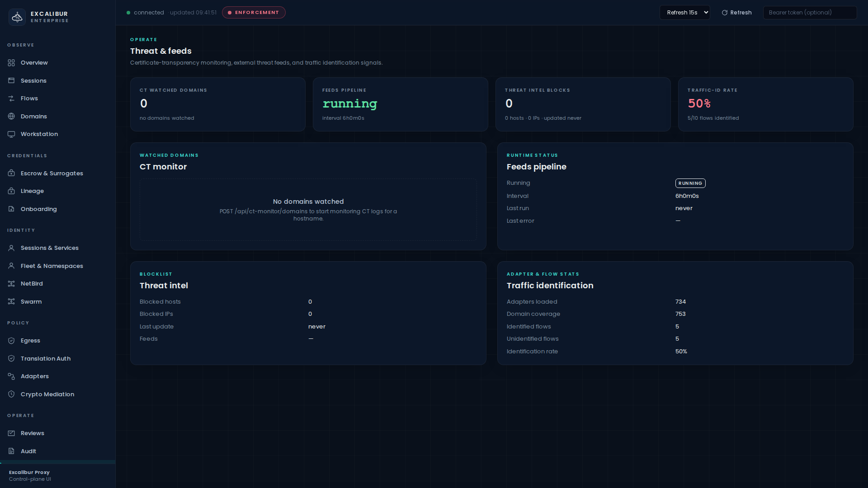Click the ENFORCEMENT mode badge
Screen dimensions: 868x488
254,13
